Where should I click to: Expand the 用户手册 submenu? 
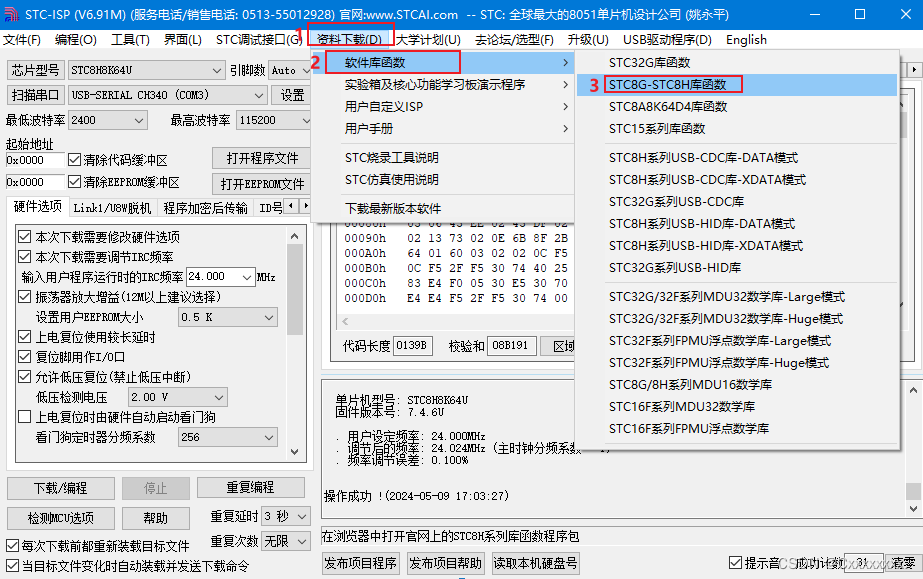tap(443, 128)
